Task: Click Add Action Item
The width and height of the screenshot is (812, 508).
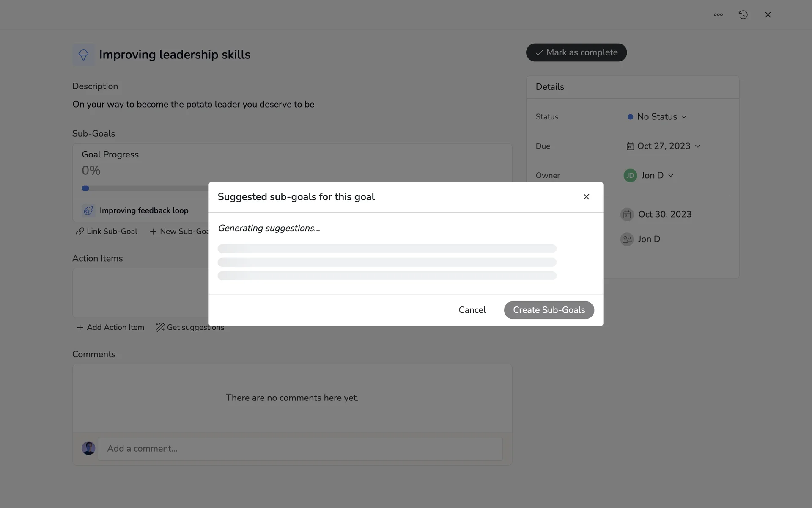Action: (x=110, y=327)
